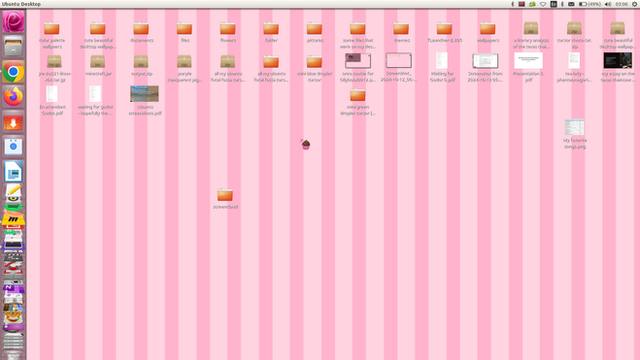Click the clock showing 03:06
This screenshot has width=640, height=360.
tap(621, 4)
